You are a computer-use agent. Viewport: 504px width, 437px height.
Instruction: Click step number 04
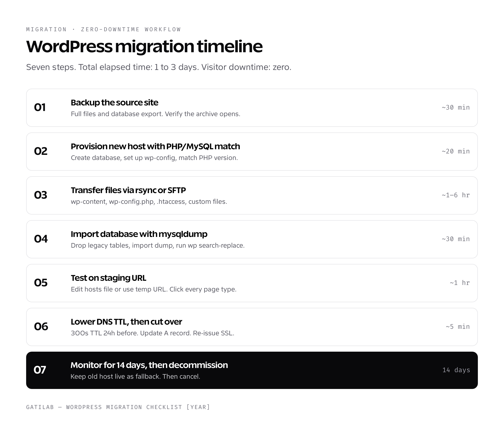point(41,239)
